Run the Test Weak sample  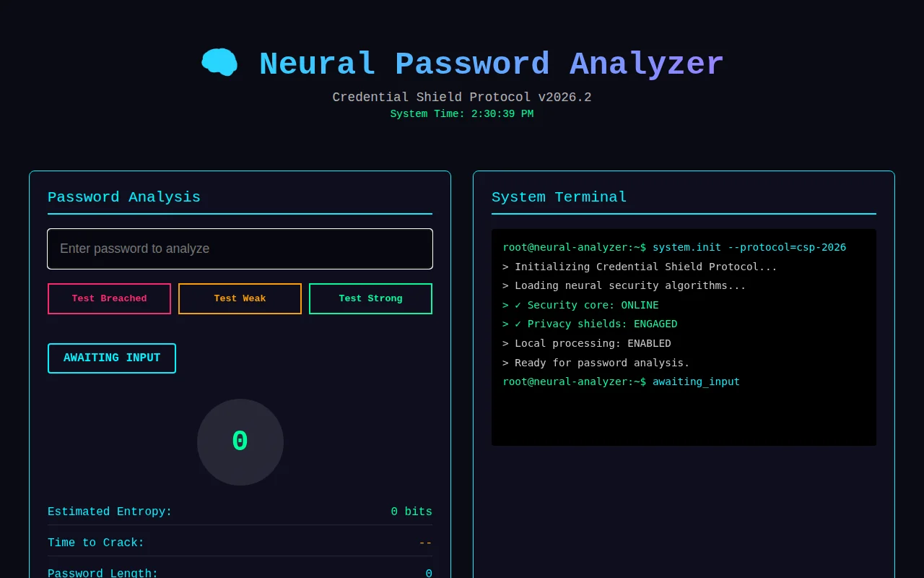click(x=240, y=298)
